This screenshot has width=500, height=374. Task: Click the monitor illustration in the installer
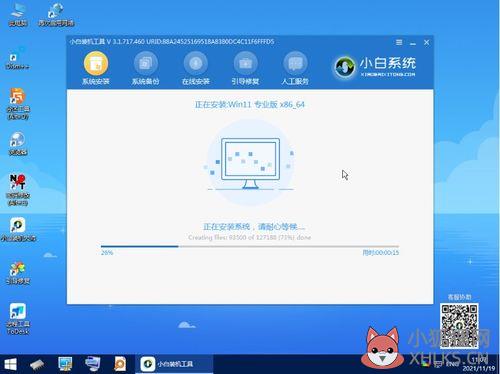[250, 164]
